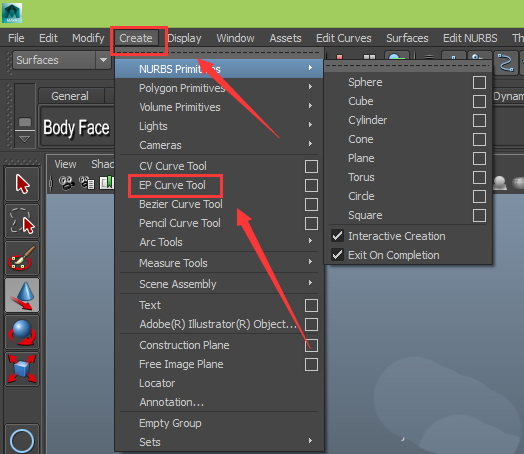Activate the Paint Selection tool
Viewport: 524px width, 454px height.
[x=22, y=258]
